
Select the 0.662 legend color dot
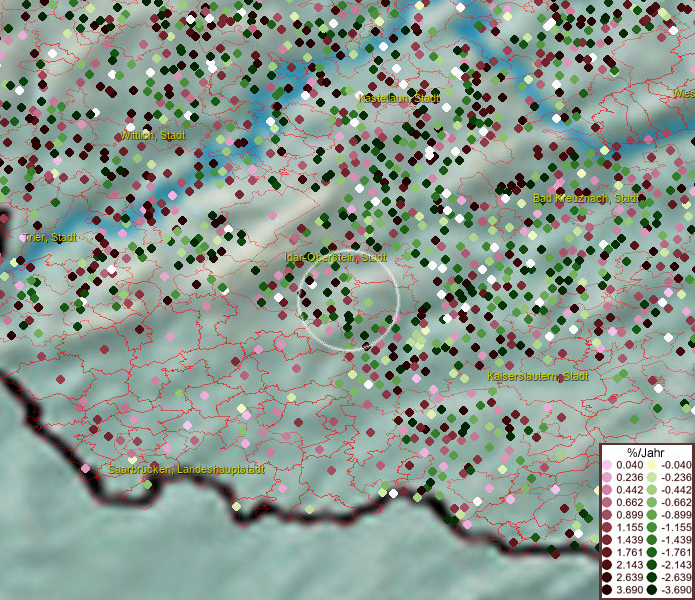point(607,503)
